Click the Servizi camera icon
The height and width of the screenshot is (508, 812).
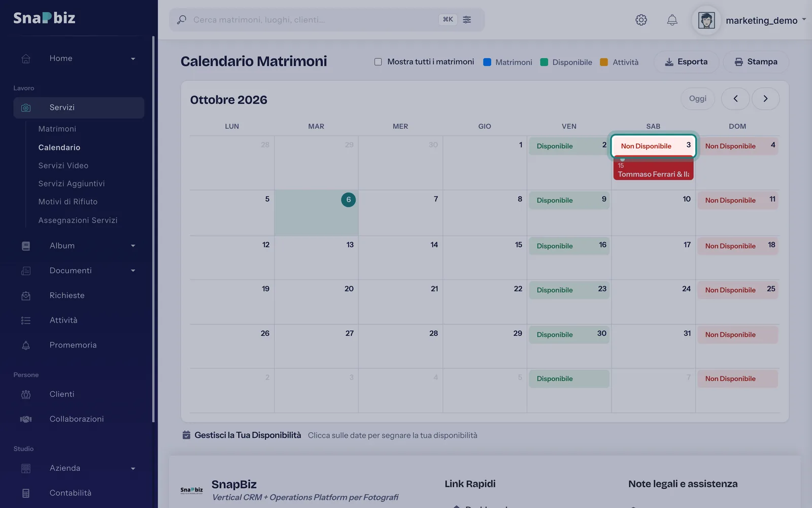coord(26,108)
